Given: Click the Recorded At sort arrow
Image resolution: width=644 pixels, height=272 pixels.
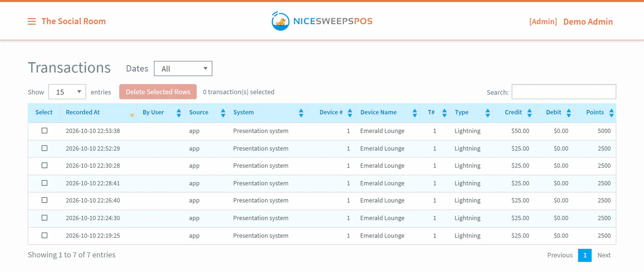Looking at the screenshot, I should point(132,115).
